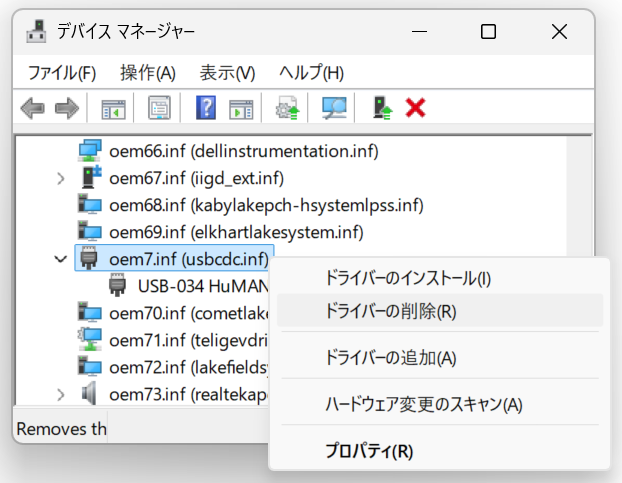Image resolution: width=622 pixels, height=483 pixels.
Task: Click the USB-034 HuMAN device icon
Action: [x=117, y=286]
